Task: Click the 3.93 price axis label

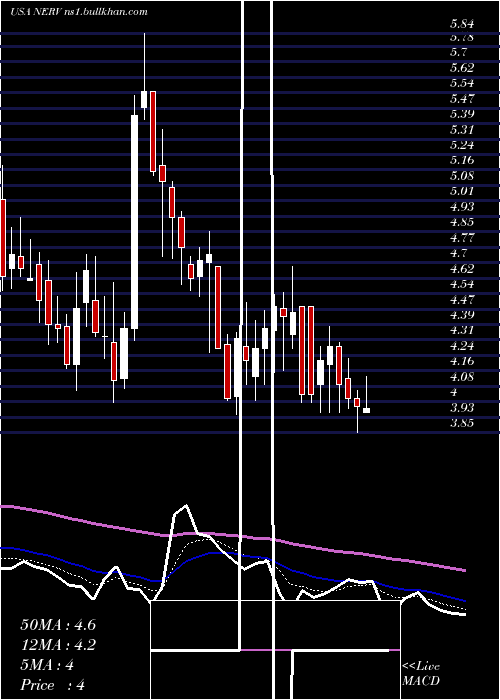Action: (x=462, y=408)
